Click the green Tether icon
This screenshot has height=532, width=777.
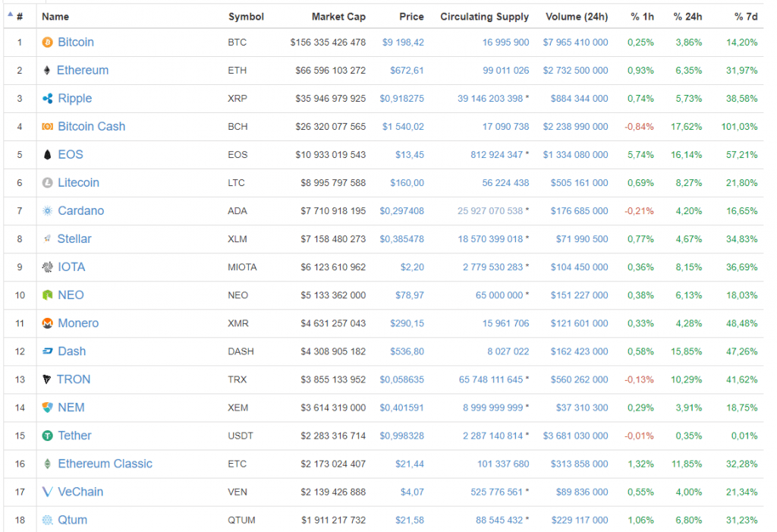(48, 436)
